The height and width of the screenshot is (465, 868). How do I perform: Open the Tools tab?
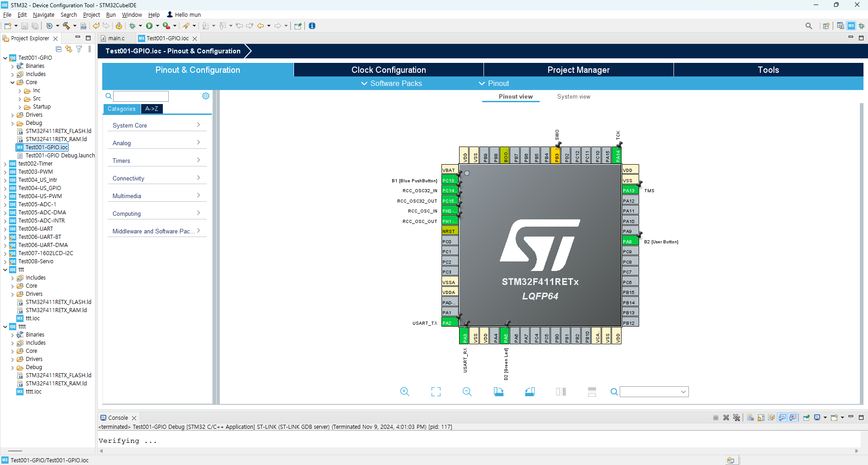[768, 70]
